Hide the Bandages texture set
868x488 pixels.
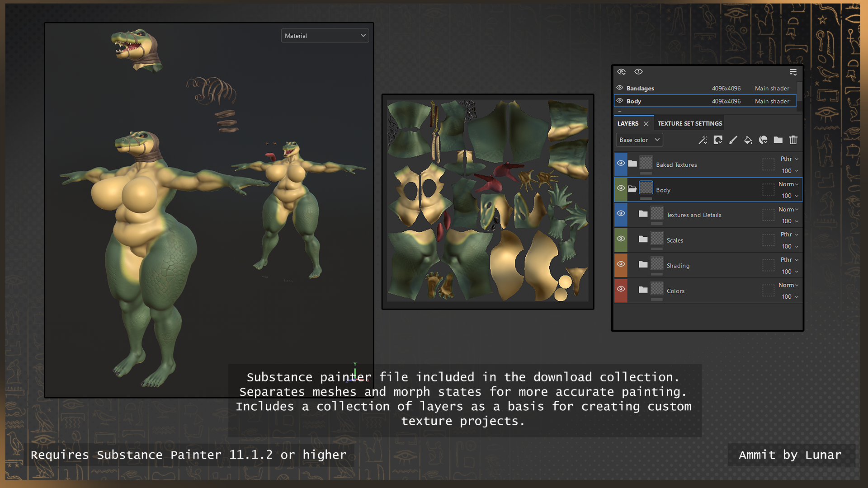coord(620,88)
